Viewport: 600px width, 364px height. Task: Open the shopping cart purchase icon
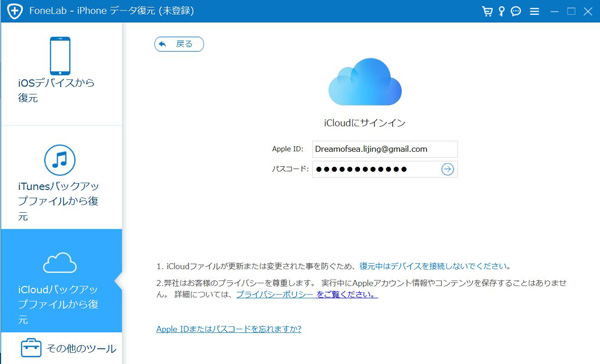click(x=487, y=11)
